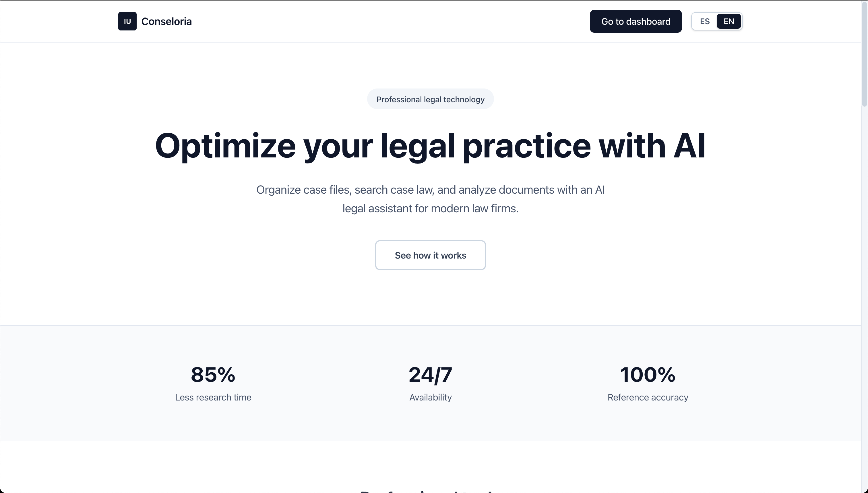868x493 pixels.
Task: Switch language to ES
Action: pos(704,21)
